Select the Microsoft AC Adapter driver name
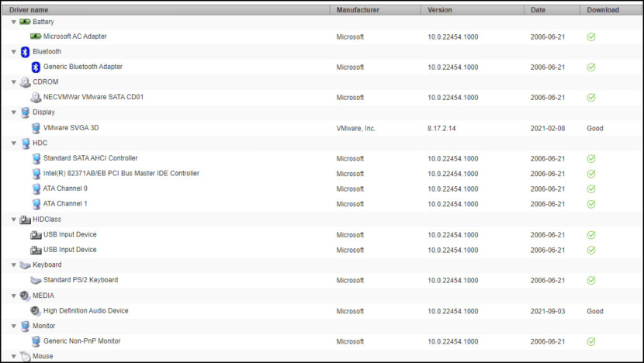 (x=74, y=36)
